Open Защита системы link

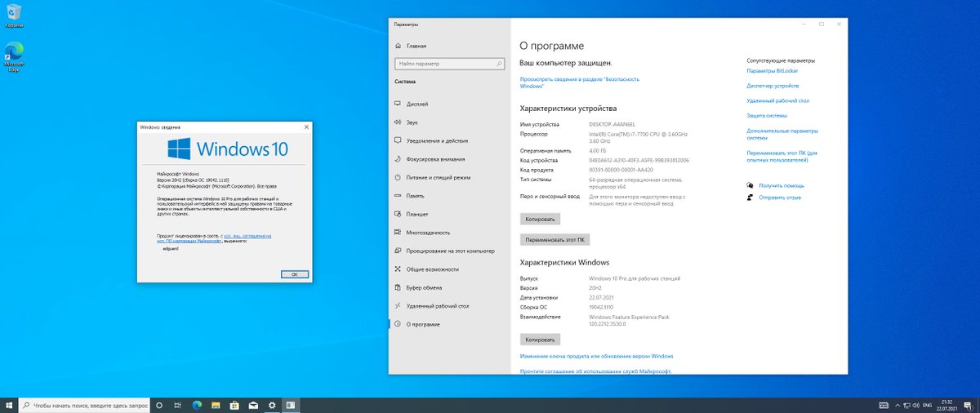tap(766, 115)
